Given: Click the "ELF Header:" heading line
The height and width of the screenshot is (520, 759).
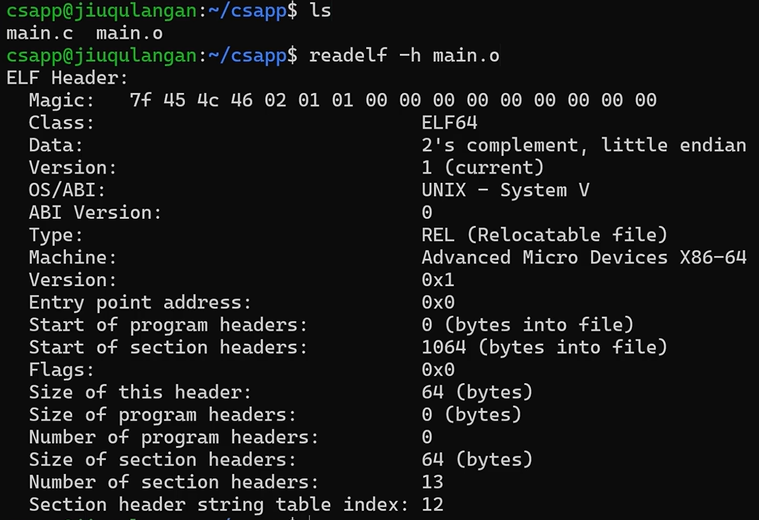Looking at the screenshot, I should click(67, 78).
